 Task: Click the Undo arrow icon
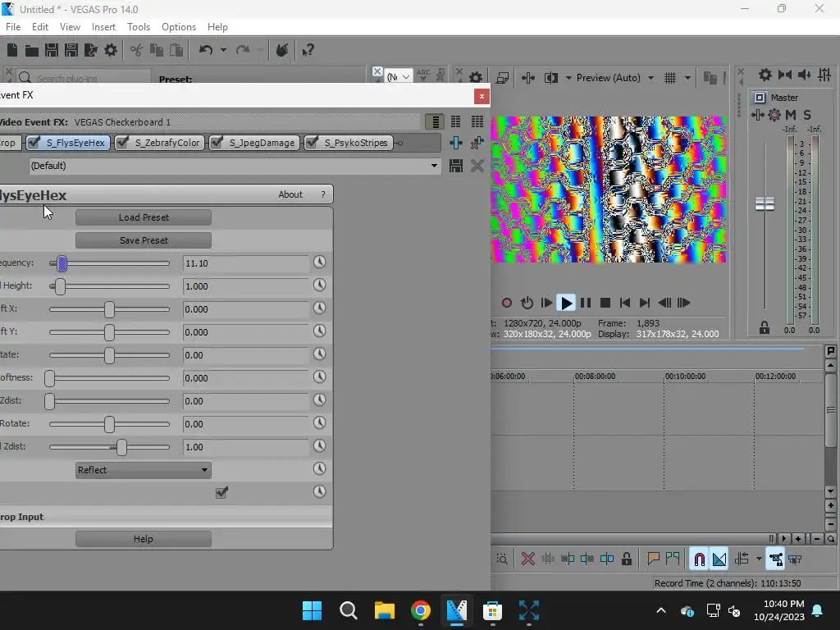206,50
